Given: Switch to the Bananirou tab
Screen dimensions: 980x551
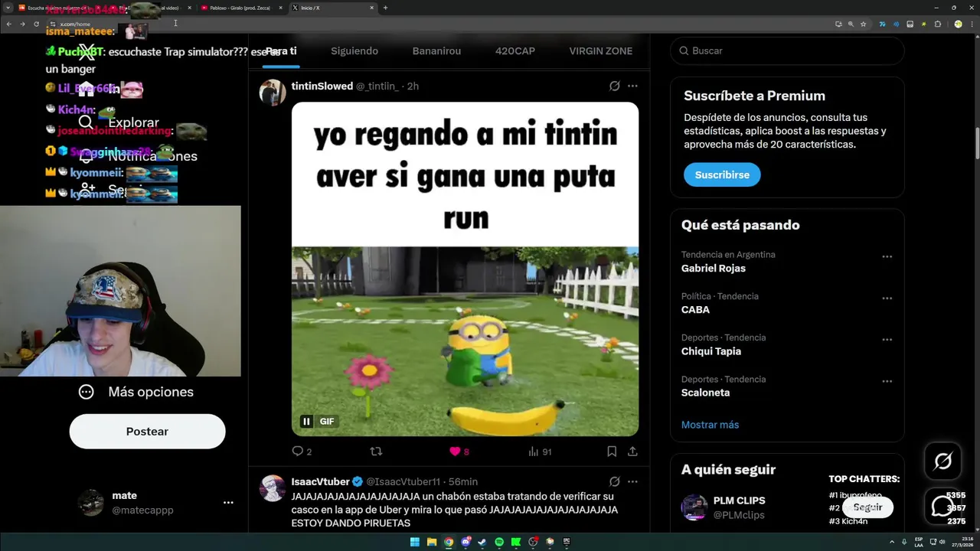Looking at the screenshot, I should coord(436,51).
